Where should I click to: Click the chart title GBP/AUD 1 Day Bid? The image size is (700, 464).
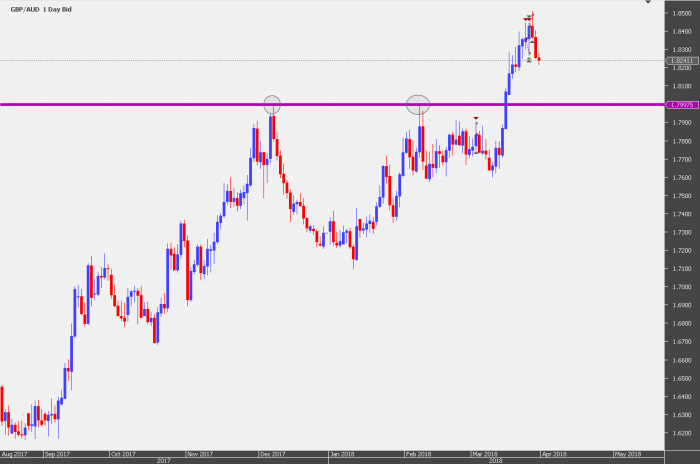[41, 9]
